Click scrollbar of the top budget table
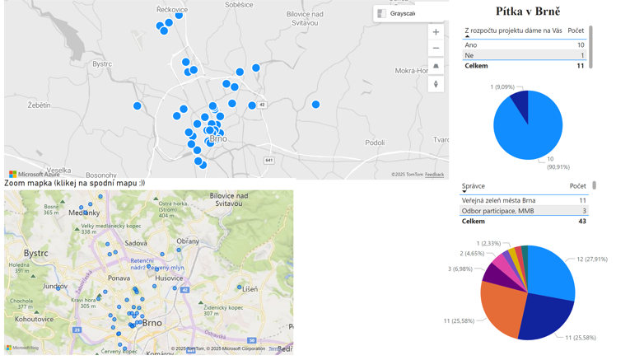Screen dimensions: 644x360 pos(590,45)
